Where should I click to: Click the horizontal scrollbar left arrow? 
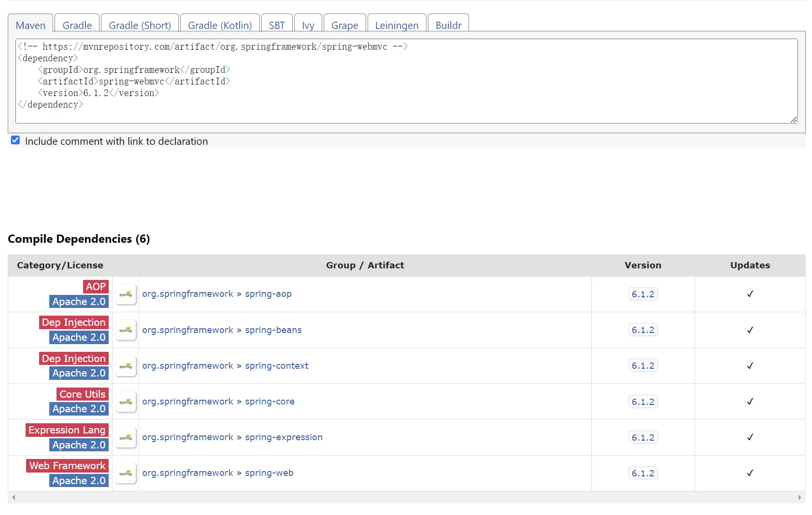click(x=14, y=497)
